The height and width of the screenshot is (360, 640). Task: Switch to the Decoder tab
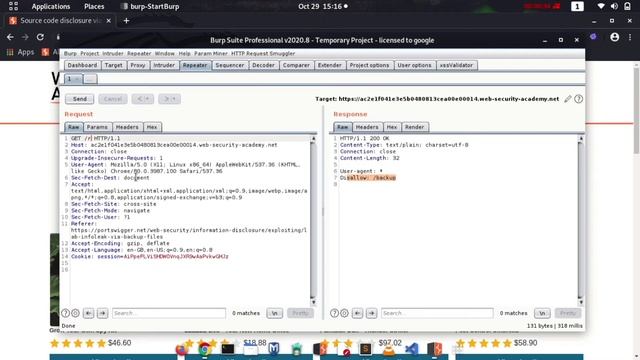pos(263,65)
